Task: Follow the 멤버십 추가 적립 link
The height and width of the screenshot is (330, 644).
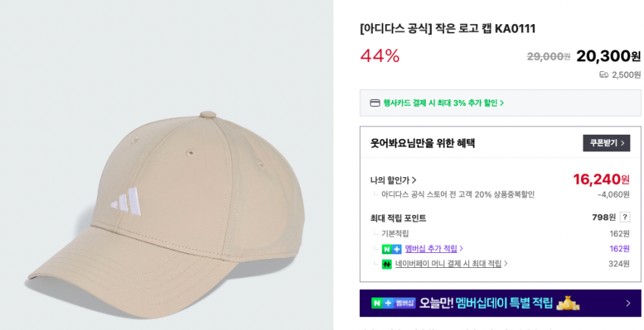Action: 430,249
